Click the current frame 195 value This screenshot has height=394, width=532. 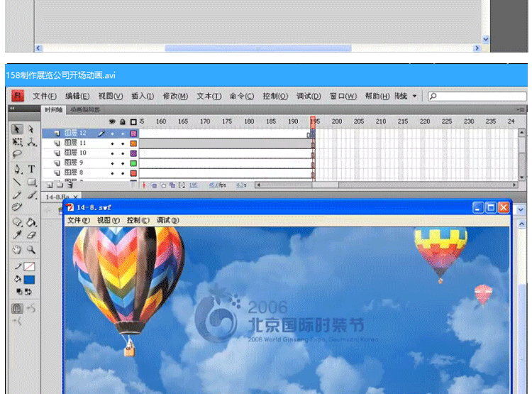193,185
